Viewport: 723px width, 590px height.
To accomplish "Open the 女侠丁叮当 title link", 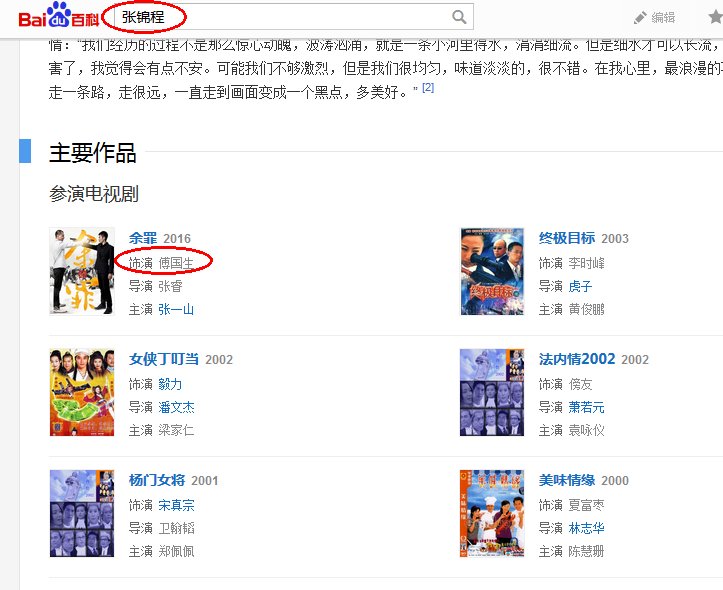I will click(164, 359).
